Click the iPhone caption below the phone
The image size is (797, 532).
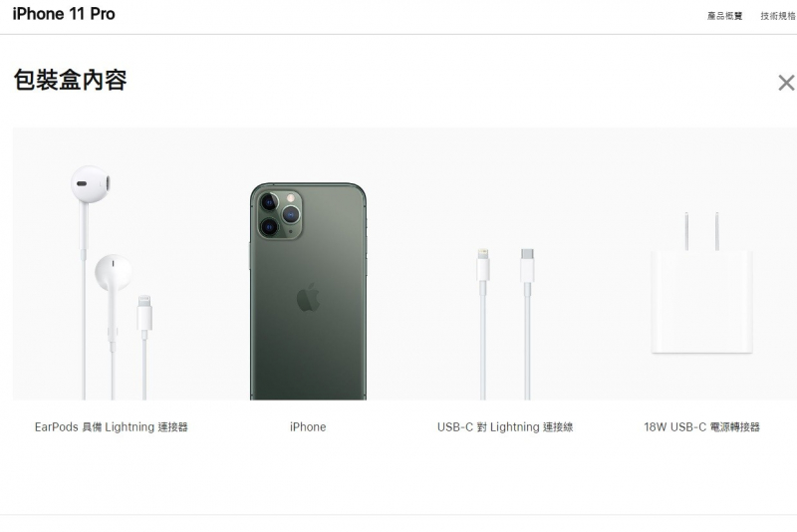308,426
